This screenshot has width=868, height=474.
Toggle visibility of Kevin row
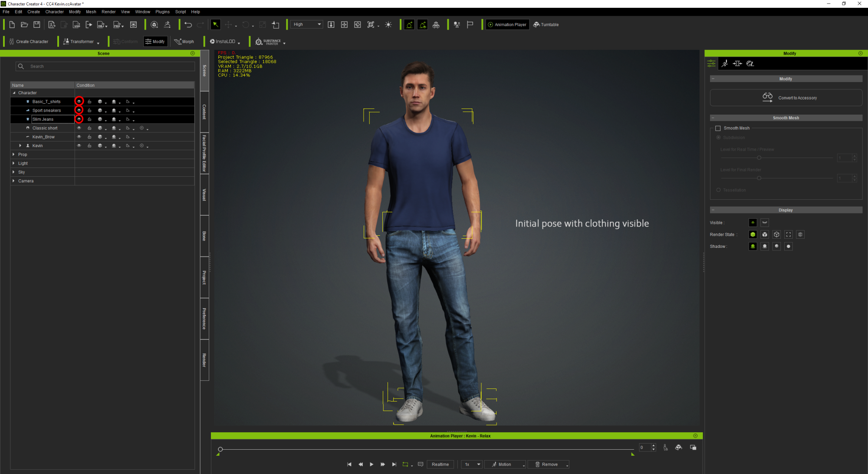(x=79, y=146)
